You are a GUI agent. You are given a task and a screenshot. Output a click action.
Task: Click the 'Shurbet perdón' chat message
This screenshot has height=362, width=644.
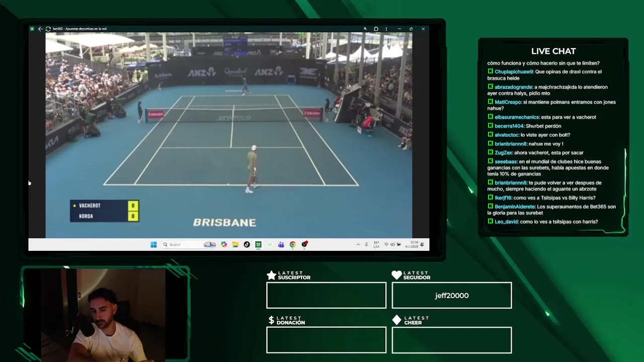click(543, 126)
